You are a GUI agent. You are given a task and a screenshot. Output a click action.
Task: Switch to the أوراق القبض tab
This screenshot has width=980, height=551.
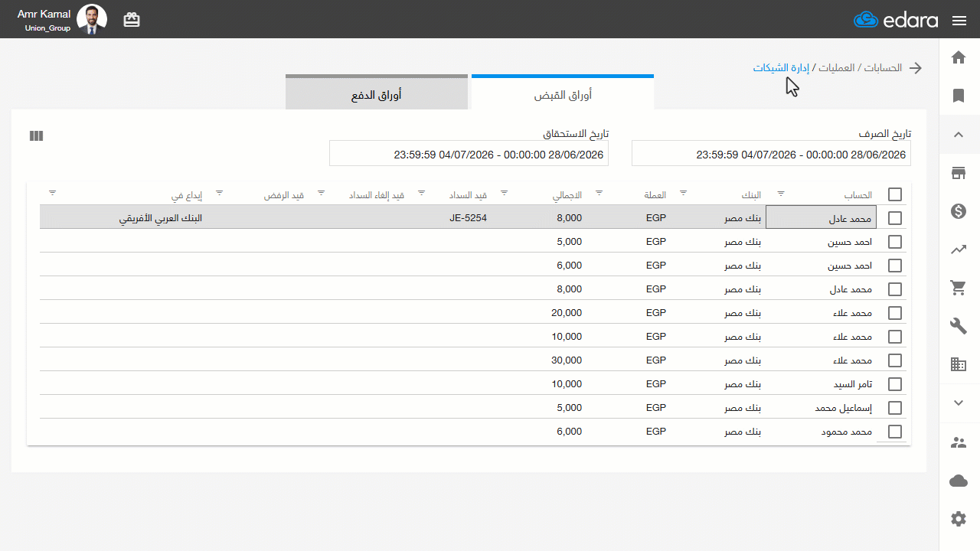click(563, 93)
